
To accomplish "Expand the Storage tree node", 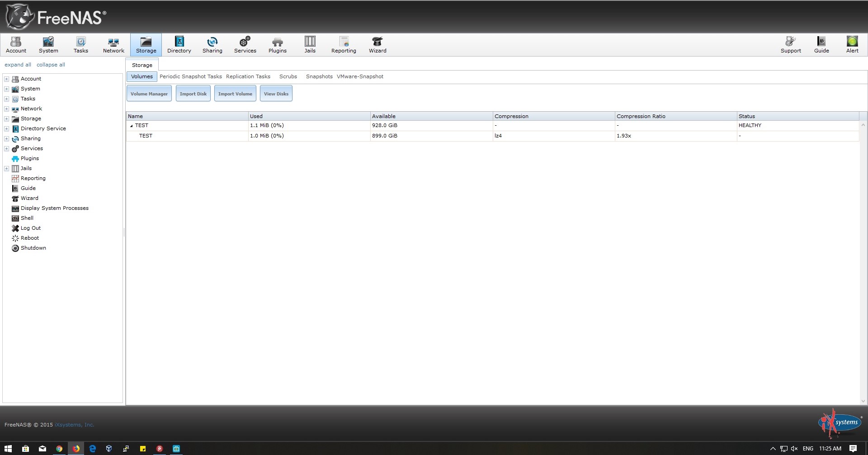I will tap(7, 118).
